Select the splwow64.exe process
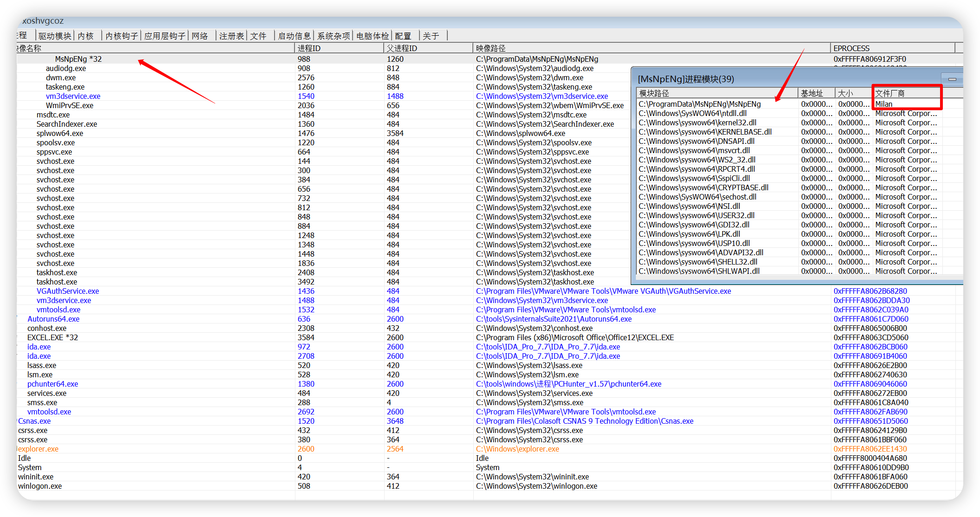 [x=59, y=133]
